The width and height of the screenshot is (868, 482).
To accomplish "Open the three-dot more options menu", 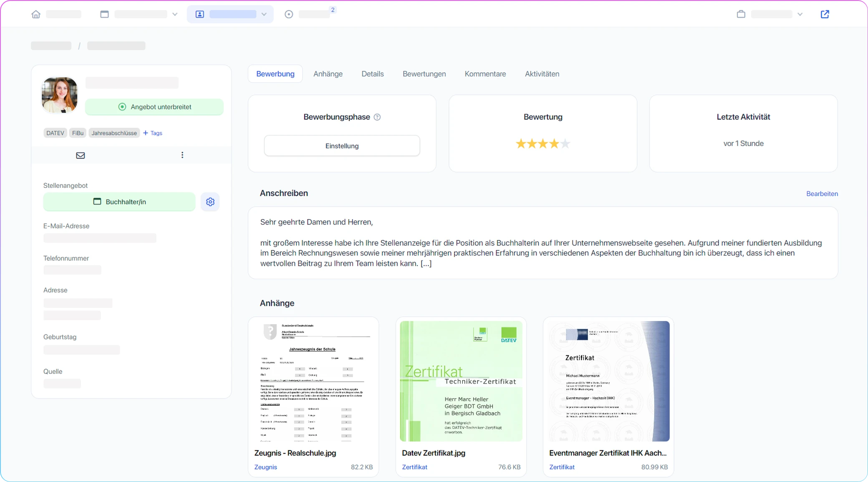I will coord(182,155).
